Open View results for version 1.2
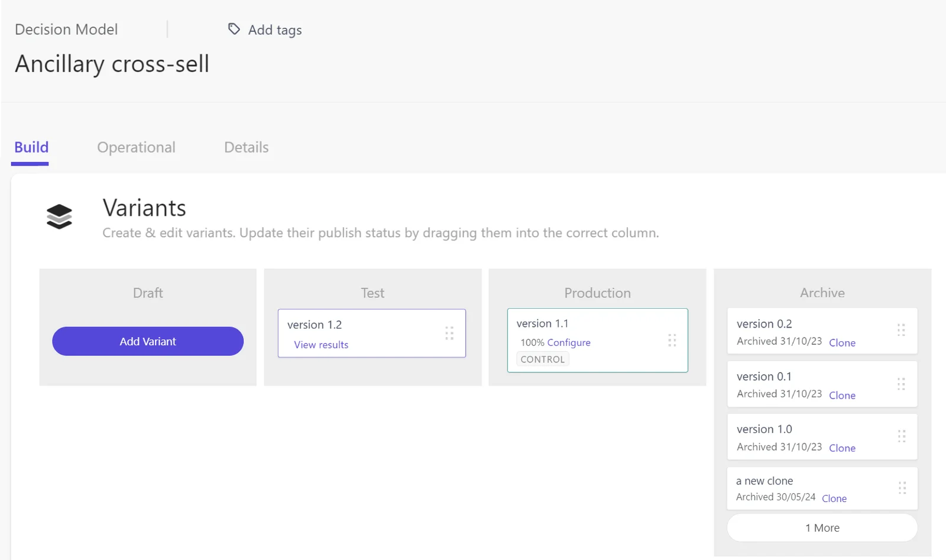Image resolution: width=946 pixels, height=560 pixels. (x=321, y=345)
